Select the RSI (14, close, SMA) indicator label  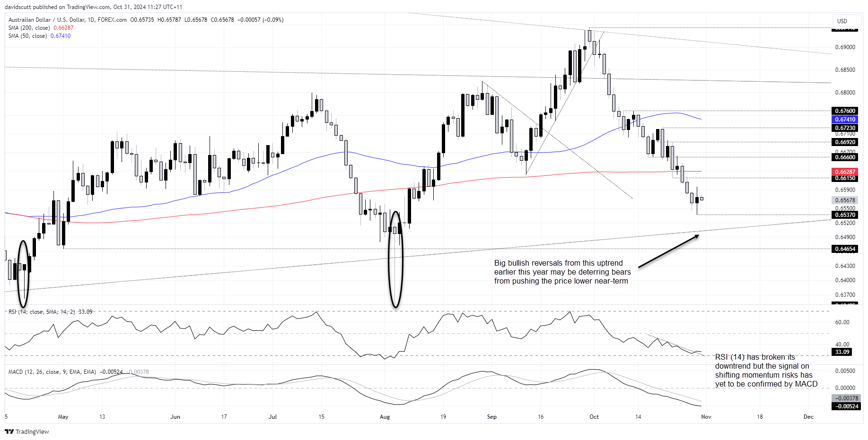pyautogui.click(x=42, y=312)
